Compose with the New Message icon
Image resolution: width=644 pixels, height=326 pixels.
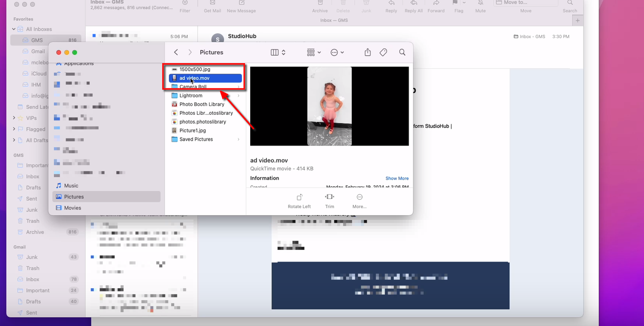[x=241, y=3]
